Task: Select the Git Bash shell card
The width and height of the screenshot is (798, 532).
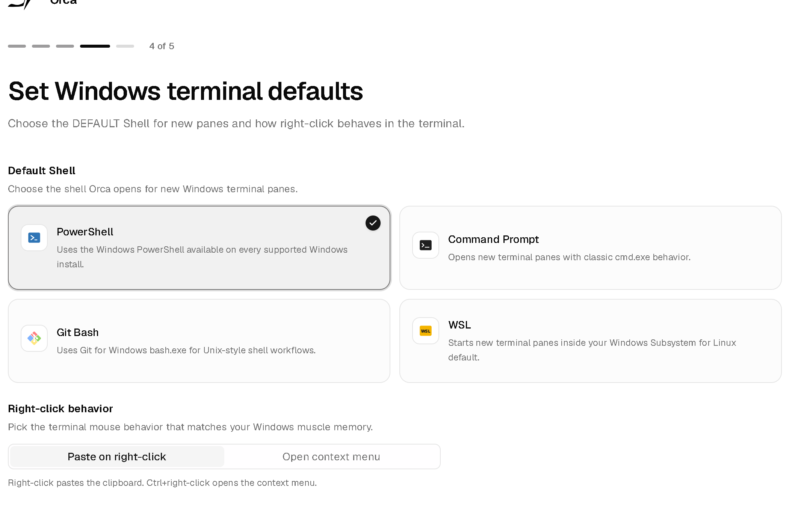Action: 199,341
